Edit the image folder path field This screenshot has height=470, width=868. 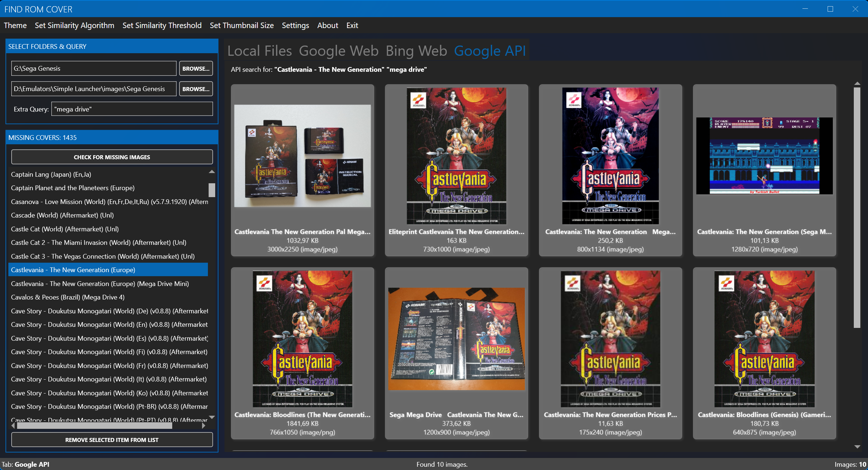click(94, 89)
